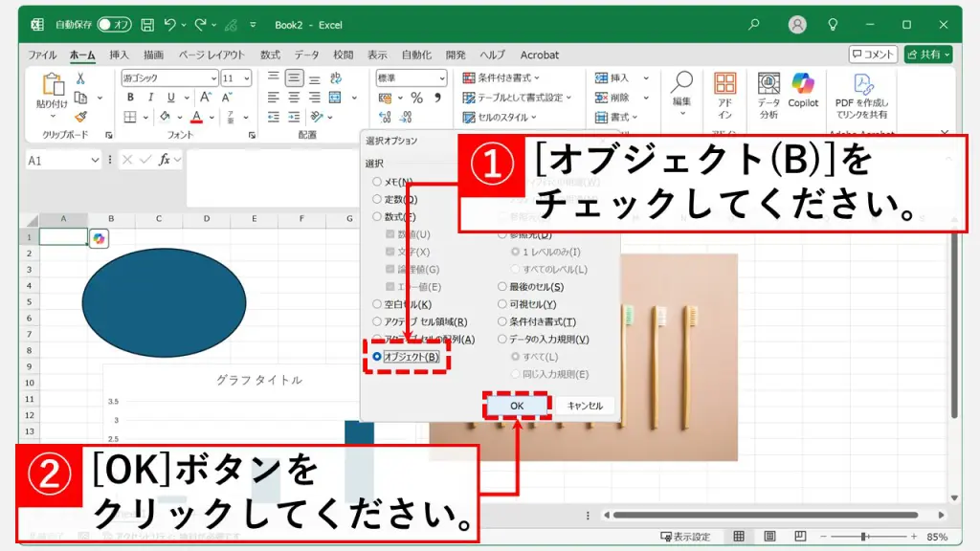Click the fill color bucket icon

point(165,117)
